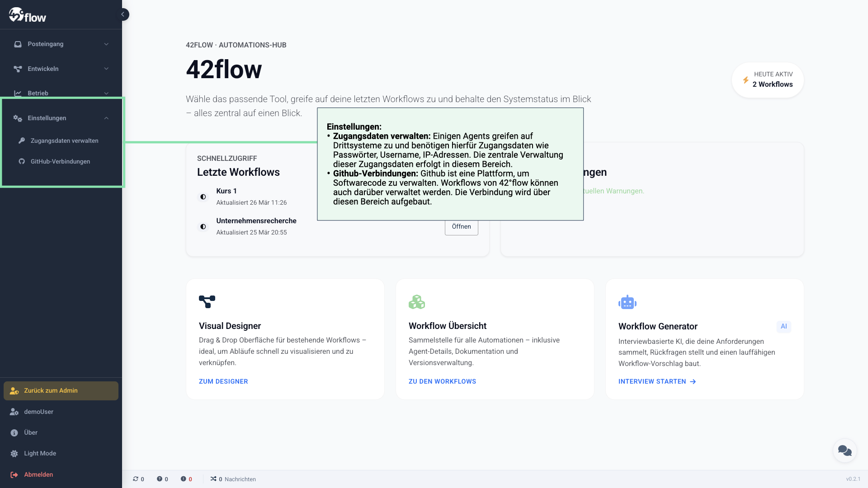Click the Workflow Übersicht cubes icon

(416, 302)
